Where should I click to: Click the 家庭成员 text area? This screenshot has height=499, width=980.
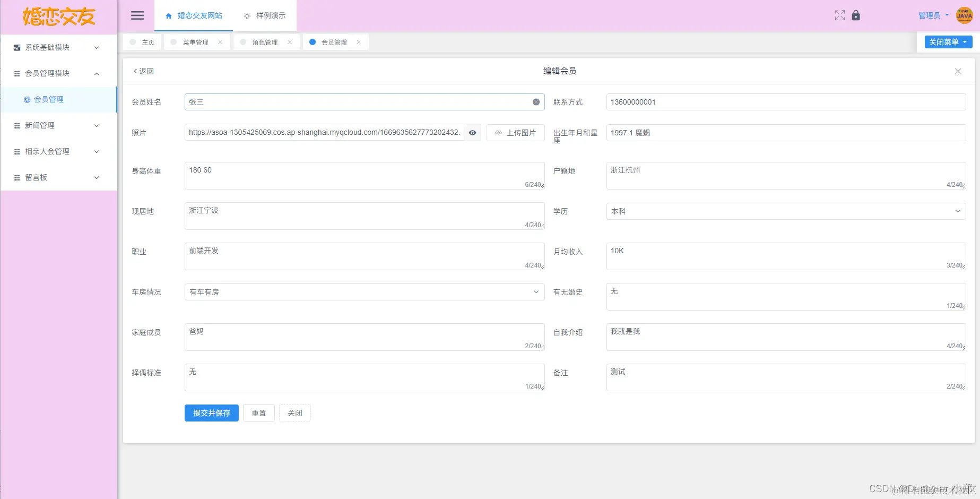point(365,337)
